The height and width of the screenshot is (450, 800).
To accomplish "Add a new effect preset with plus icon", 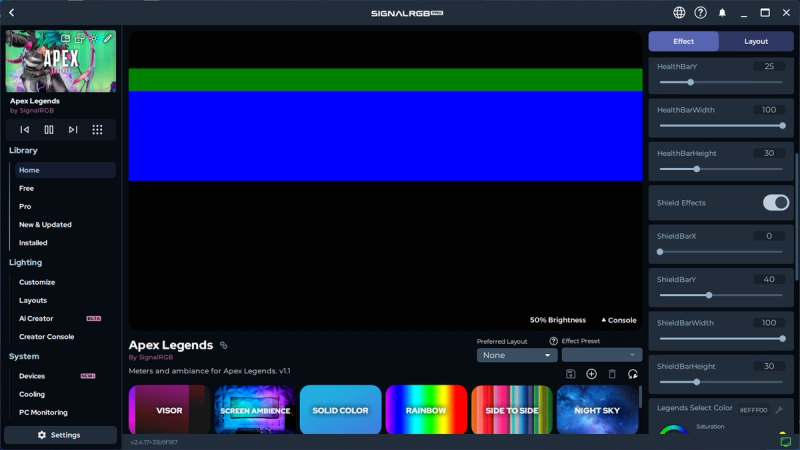I will [x=591, y=374].
